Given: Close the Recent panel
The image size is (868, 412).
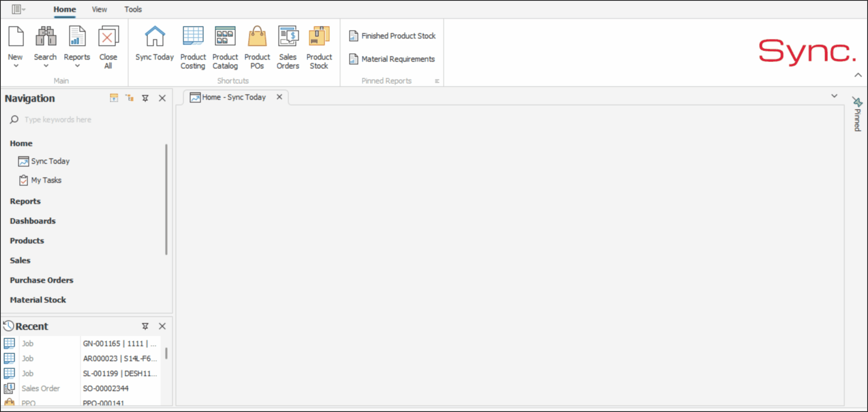Looking at the screenshot, I should (162, 326).
